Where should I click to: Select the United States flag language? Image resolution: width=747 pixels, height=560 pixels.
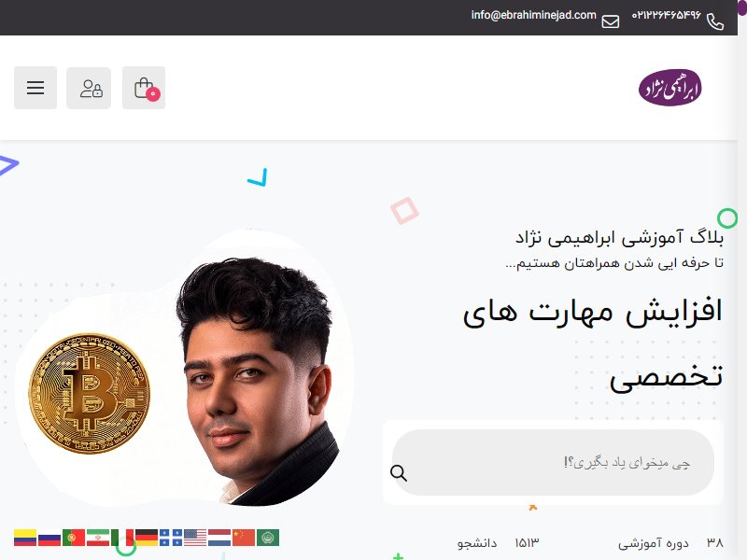point(195,538)
